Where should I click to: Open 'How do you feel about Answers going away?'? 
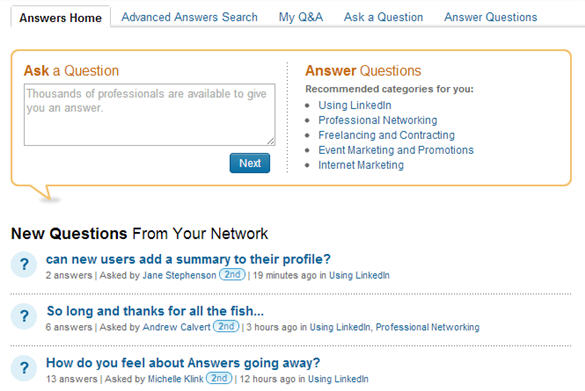183,363
